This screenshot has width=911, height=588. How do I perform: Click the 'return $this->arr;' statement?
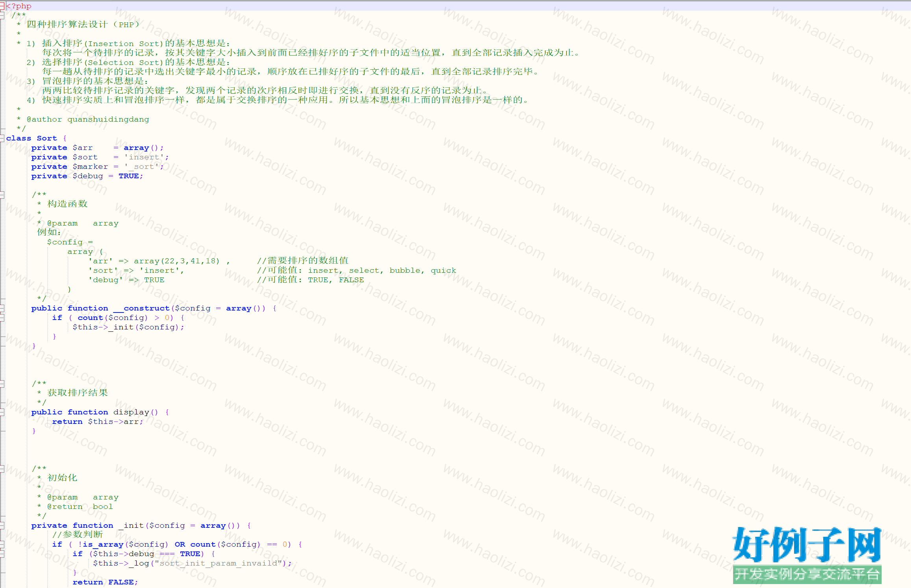tap(98, 422)
